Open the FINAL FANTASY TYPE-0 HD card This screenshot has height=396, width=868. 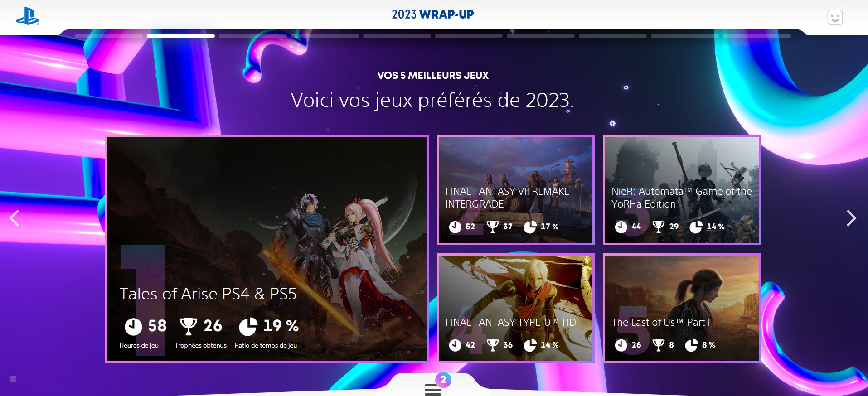point(516,308)
